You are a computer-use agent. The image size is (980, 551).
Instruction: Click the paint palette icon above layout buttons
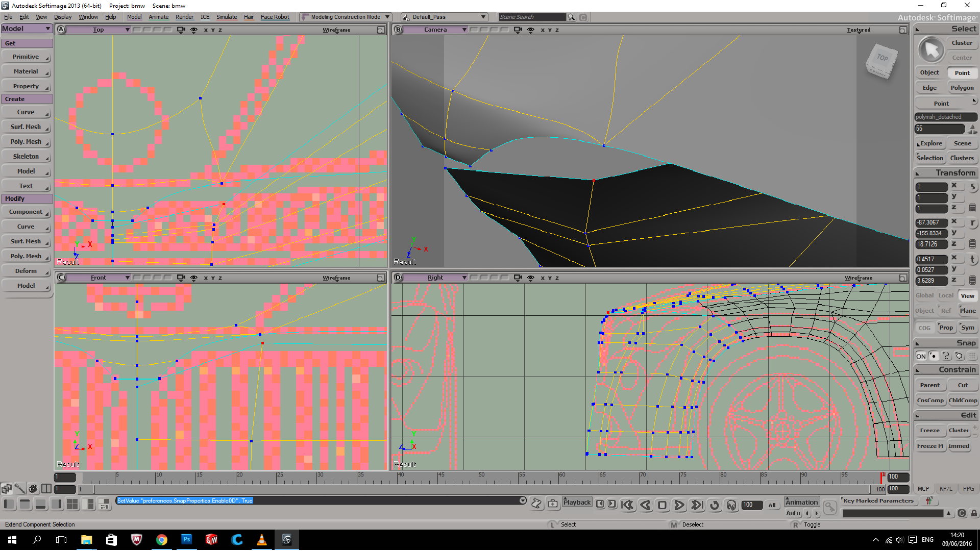[x=33, y=489]
